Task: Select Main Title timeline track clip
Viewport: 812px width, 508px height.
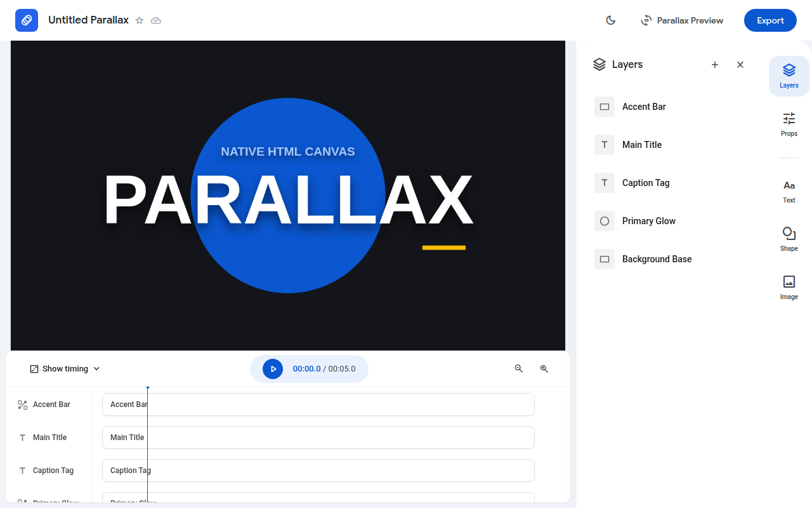Action: pos(318,438)
